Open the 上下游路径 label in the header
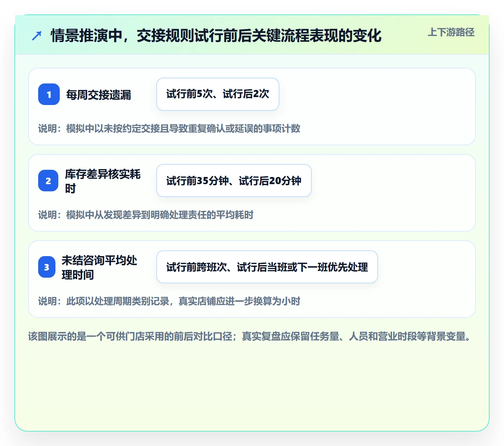504x446 pixels. [x=451, y=32]
